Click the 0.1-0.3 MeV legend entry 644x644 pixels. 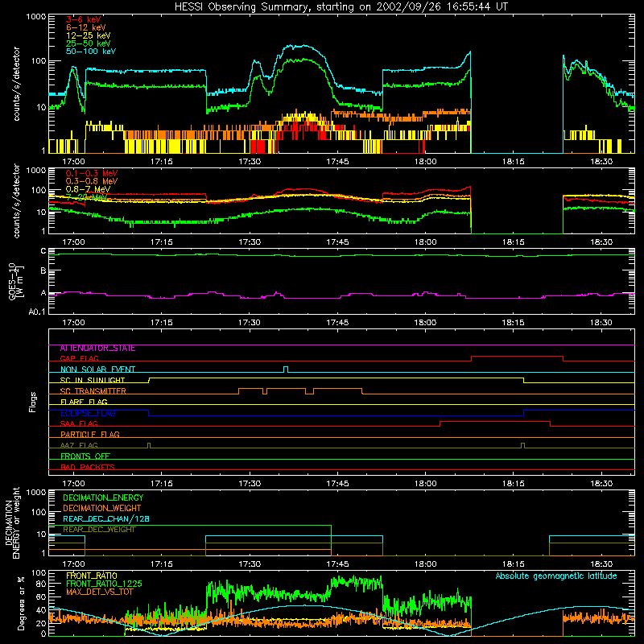click(x=92, y=173)
